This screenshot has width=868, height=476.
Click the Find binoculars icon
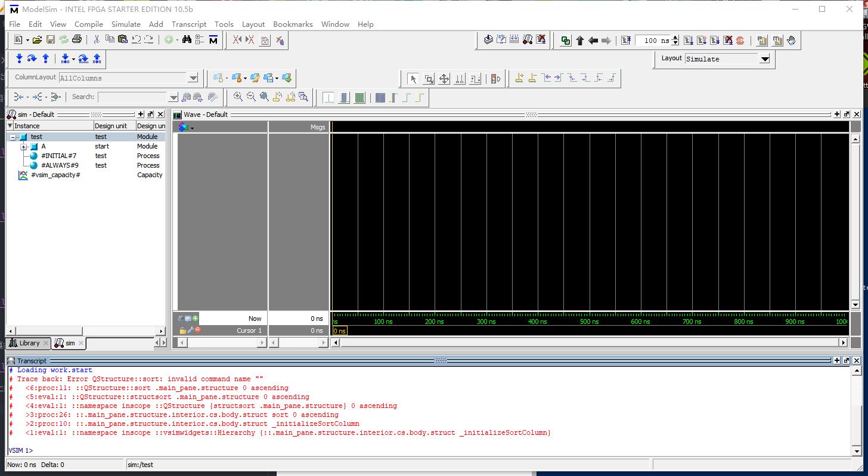(187, 40)
